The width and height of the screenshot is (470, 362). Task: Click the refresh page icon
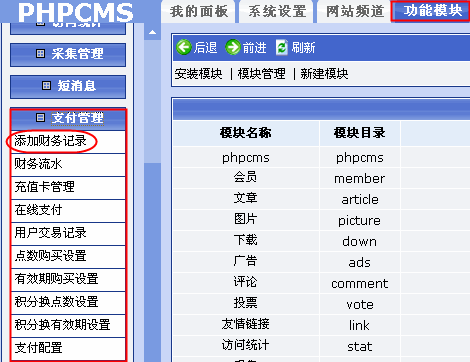coord(282,47)
